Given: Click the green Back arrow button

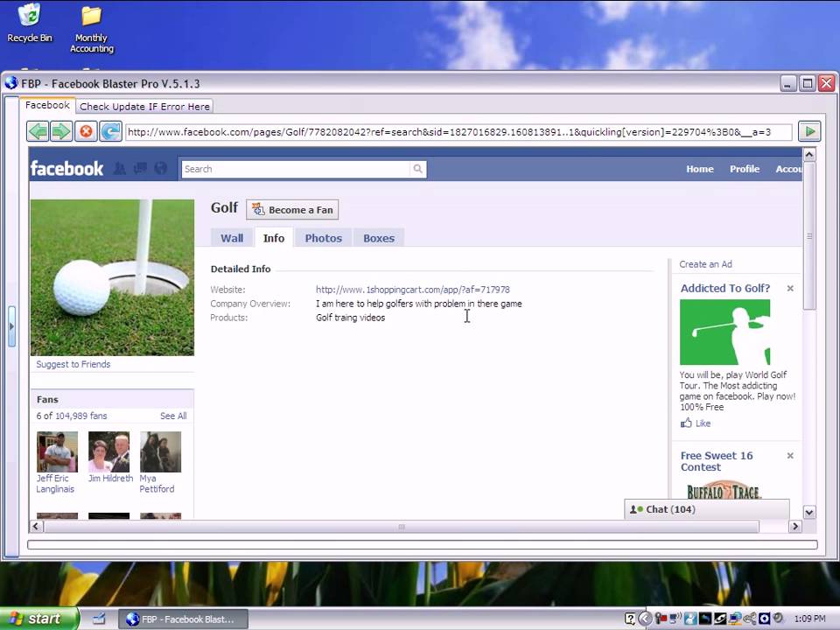Looking at the screenshot, I should (38, 131).
